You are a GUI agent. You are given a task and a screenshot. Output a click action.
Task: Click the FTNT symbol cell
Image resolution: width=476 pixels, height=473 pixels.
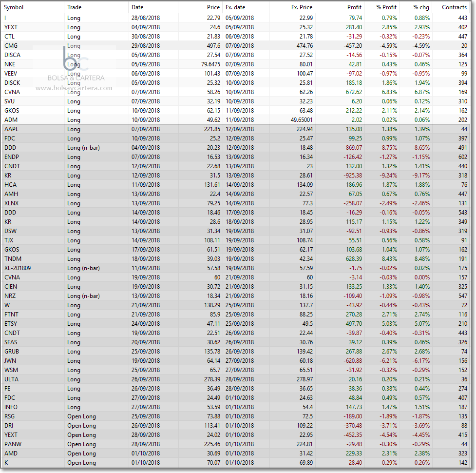coord(12,315)
